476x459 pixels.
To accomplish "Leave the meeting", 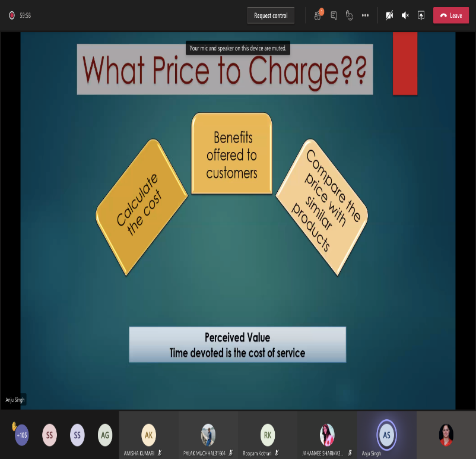I will [451, 15].
